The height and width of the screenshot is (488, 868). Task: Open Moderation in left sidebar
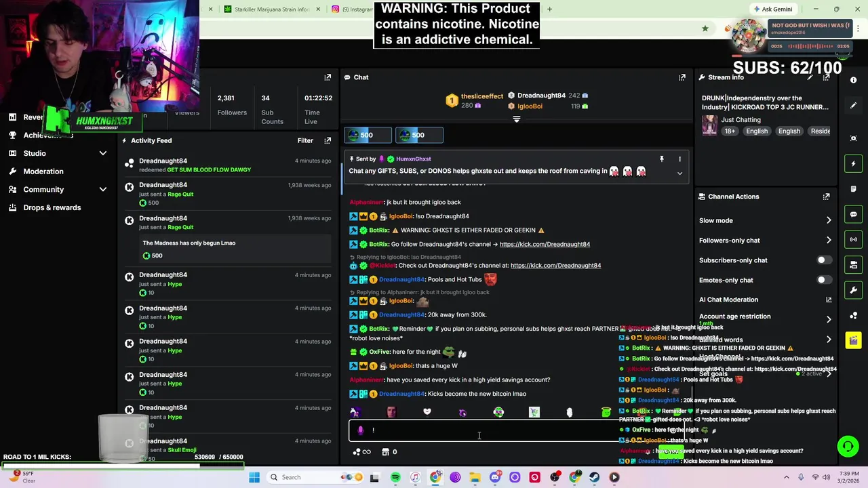click(43, 171)
